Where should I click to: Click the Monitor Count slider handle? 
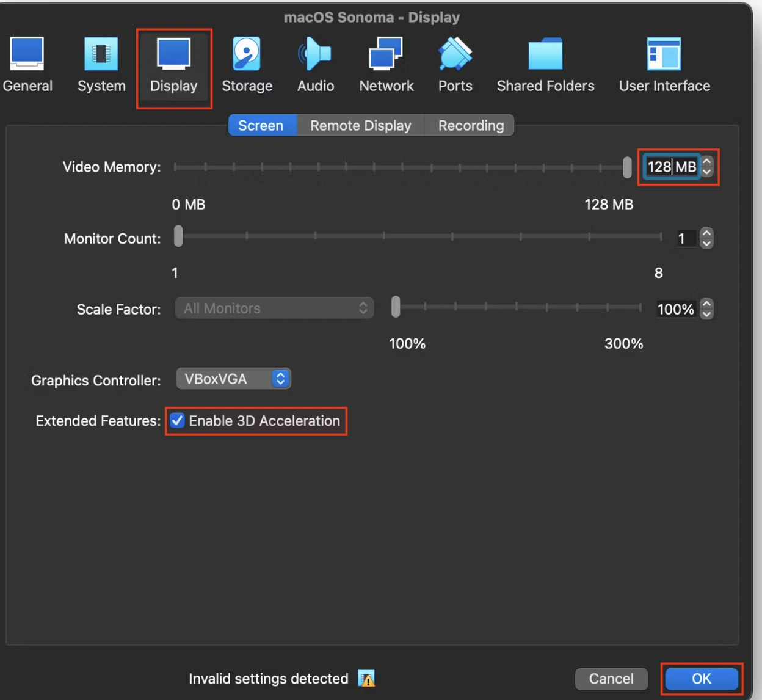click(x=178, y=236)
